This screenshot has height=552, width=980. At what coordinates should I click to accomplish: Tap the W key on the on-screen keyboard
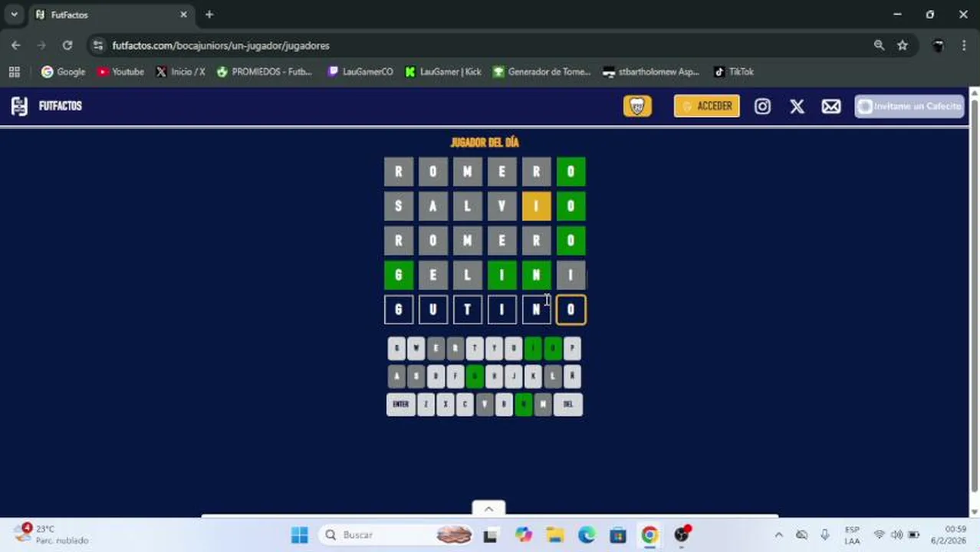[x=416, y=349]
